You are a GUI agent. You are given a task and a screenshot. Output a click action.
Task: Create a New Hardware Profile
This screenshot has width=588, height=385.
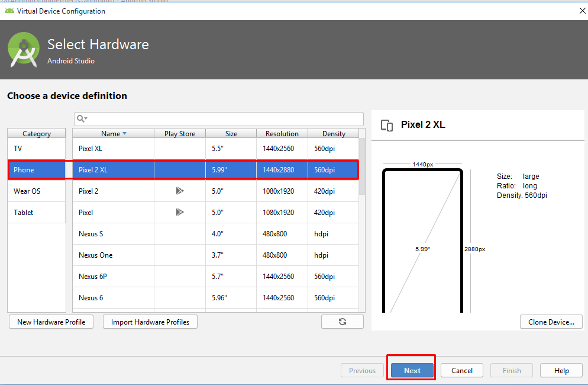point(51,322)
